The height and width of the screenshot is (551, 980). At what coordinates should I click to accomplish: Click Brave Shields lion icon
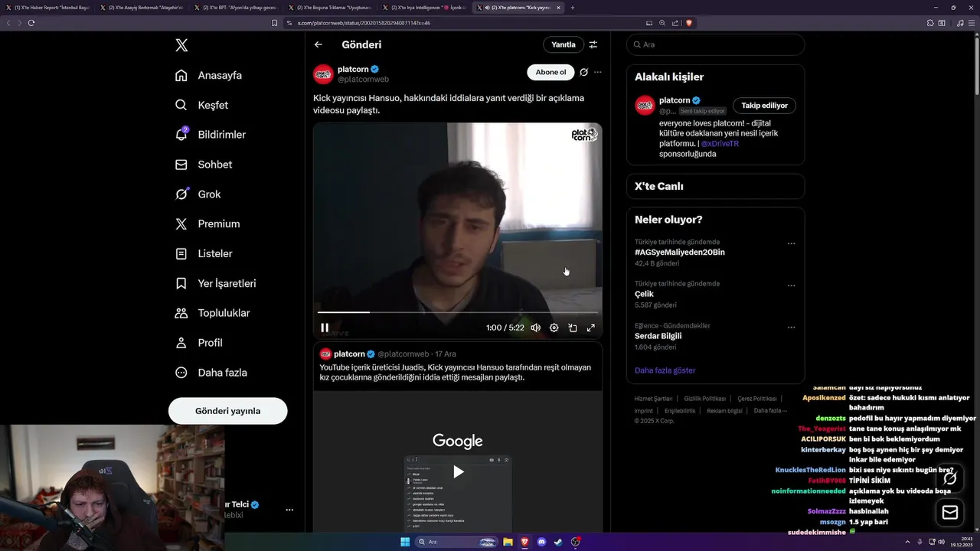(x=689, y=23)
